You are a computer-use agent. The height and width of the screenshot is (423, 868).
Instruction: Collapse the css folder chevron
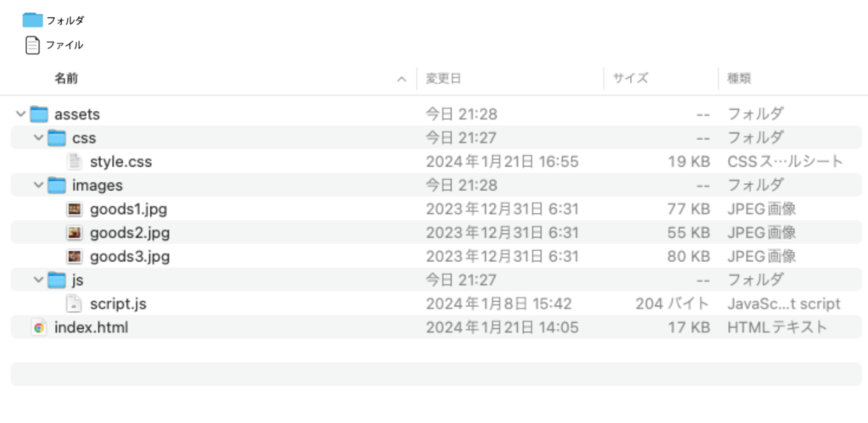[37, 137]
